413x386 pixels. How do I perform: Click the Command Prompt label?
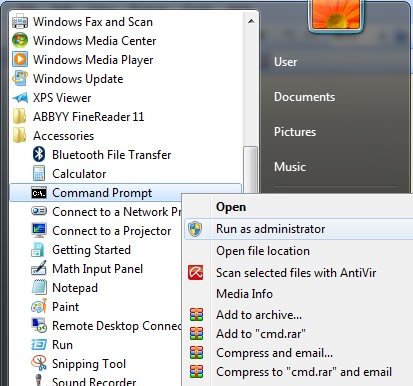(x=102, y=193)
